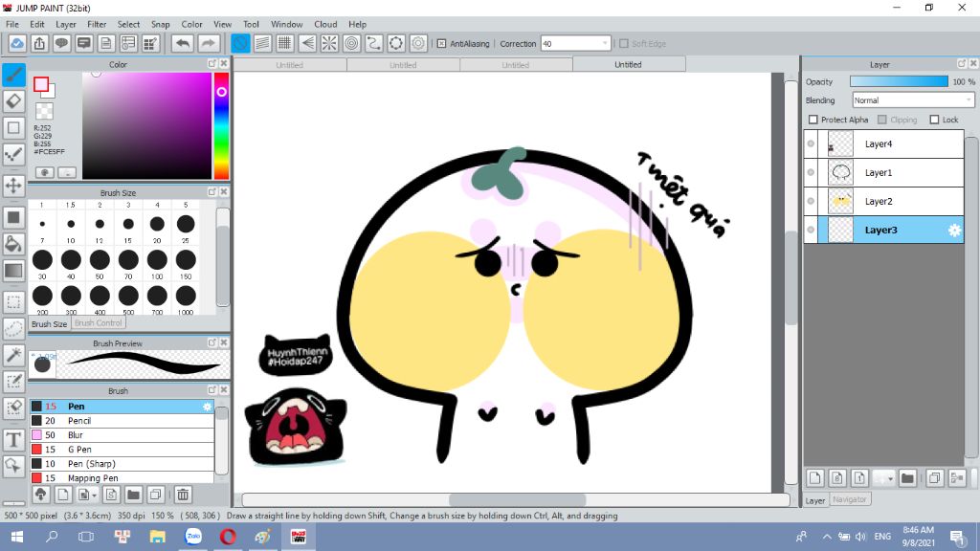Open the Filter menu
This screenshot has width=980, height=551.
[x=97, y=24]
